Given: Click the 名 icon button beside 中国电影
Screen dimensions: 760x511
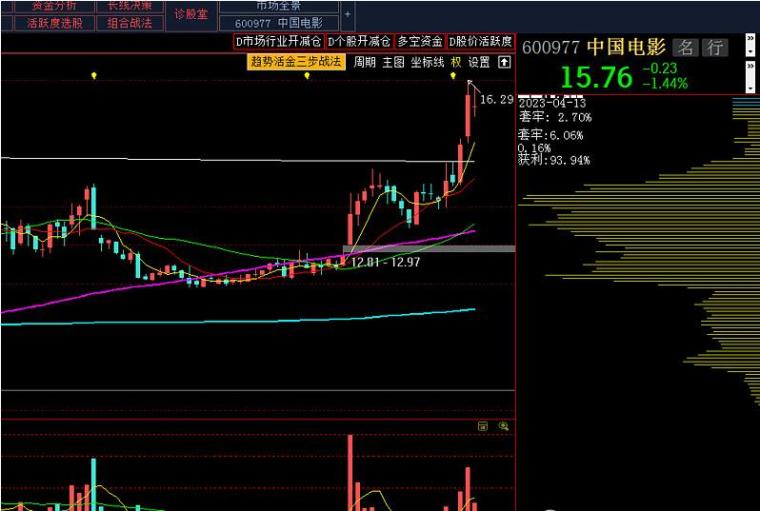Looking at the screenshot, I should tap(685, 48).
